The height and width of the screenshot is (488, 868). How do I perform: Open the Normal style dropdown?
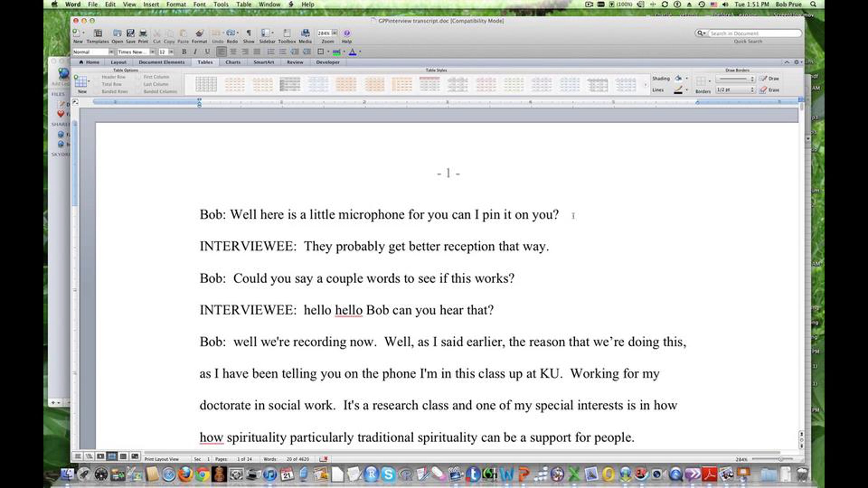111,52
